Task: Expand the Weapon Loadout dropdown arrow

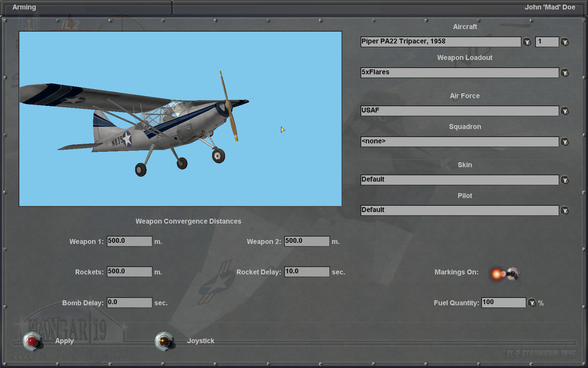Action: [565, 73]
